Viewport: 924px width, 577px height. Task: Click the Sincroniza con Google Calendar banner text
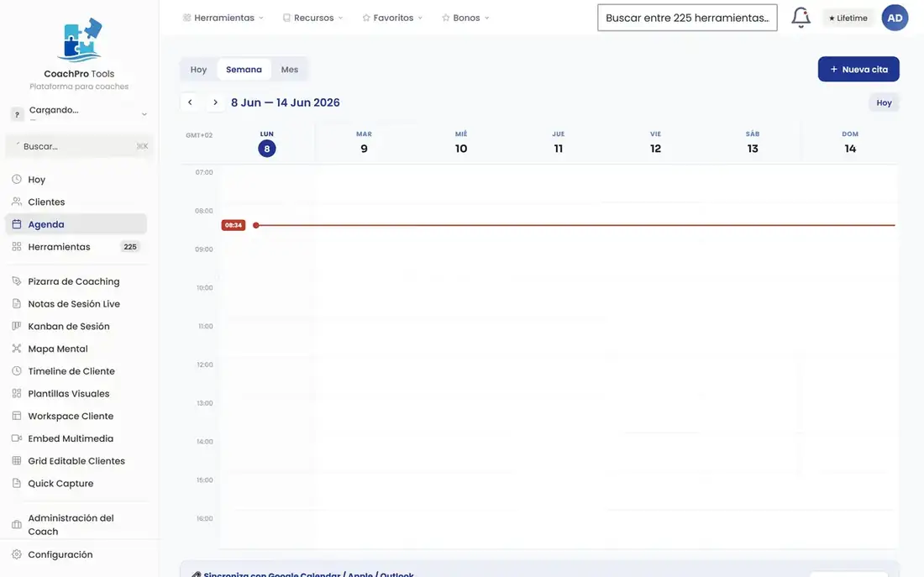[309, 574]
